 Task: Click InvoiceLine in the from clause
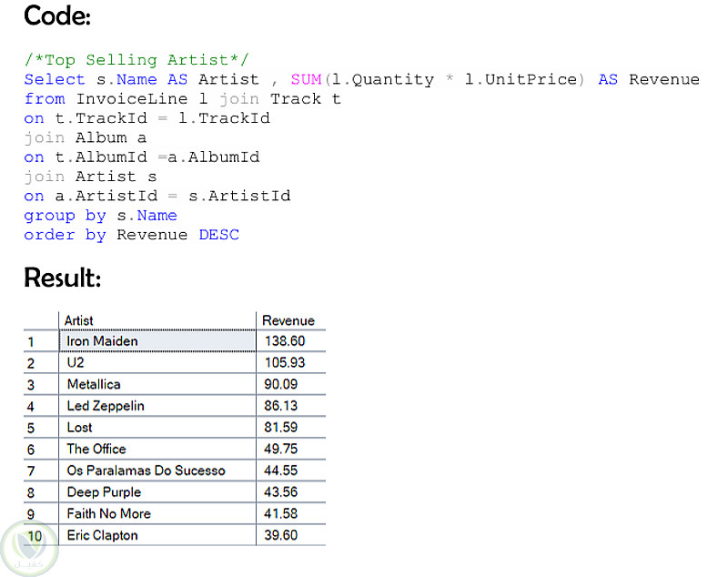click(x=132, y=99)
